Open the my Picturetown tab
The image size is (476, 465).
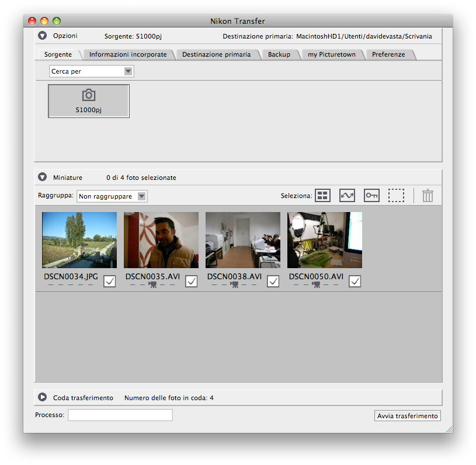click(331, 54)
